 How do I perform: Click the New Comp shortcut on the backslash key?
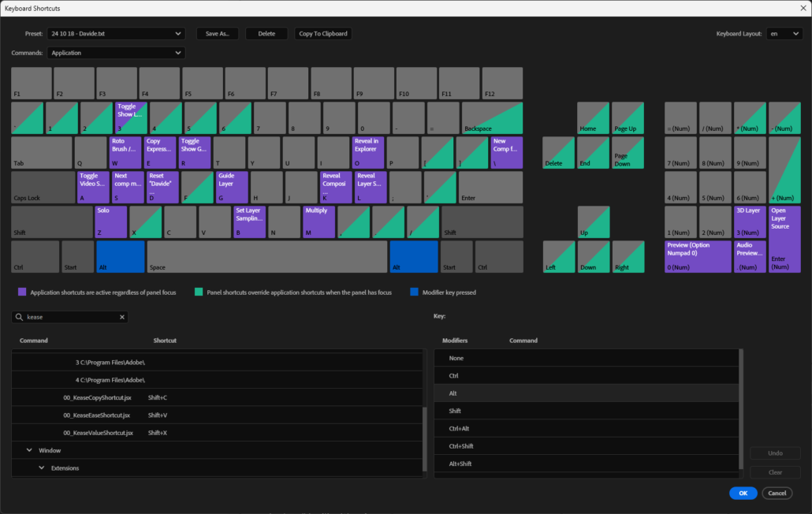508,152
